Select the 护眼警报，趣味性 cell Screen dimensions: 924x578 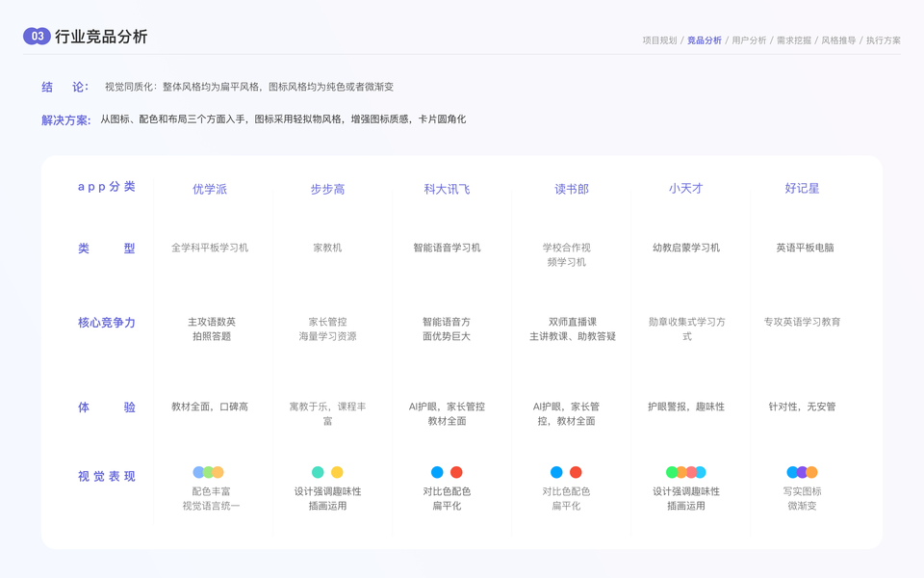point(686,407)
